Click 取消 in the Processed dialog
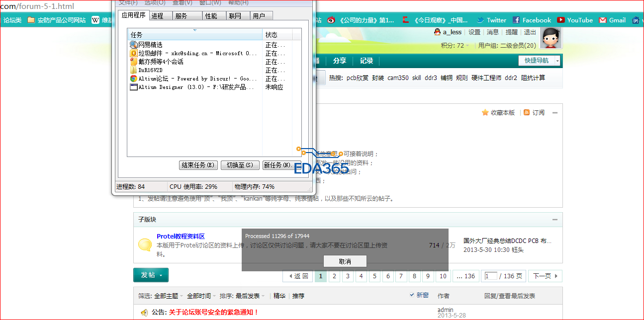 click(x=345, y=261)
